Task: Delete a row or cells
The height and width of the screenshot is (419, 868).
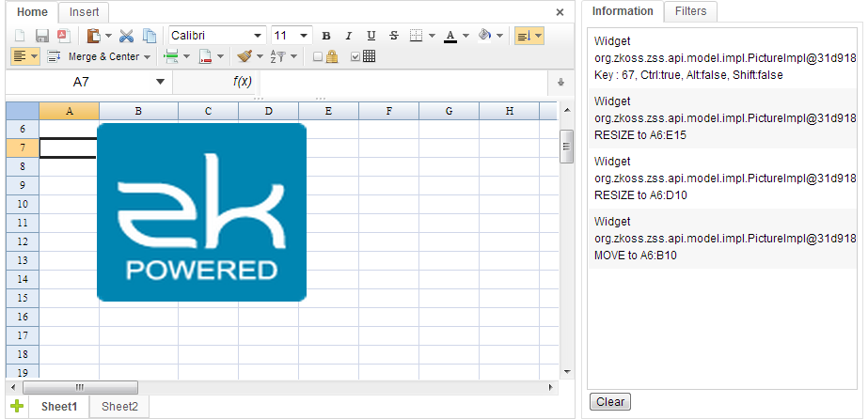Action: 205,56
